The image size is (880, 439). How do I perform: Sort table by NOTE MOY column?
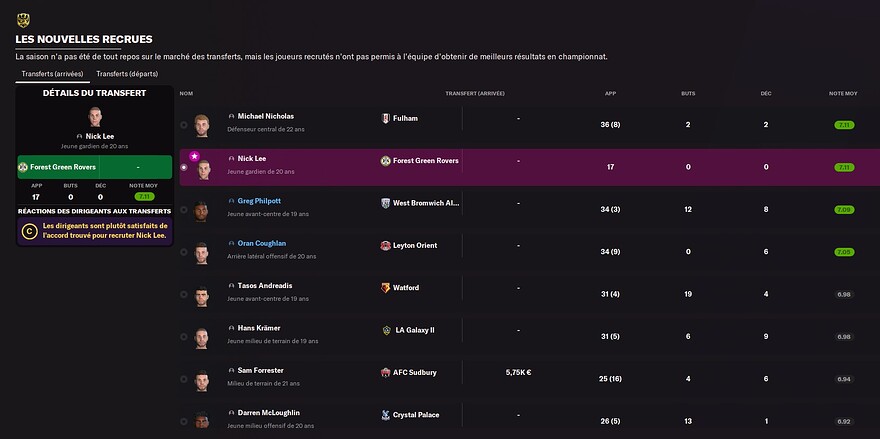pos(843,93)
